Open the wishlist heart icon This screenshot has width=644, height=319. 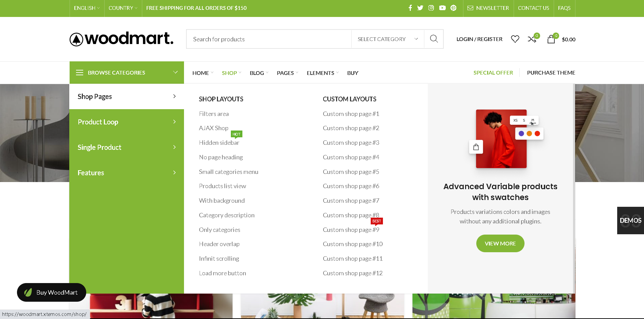[x=515, y=39]
